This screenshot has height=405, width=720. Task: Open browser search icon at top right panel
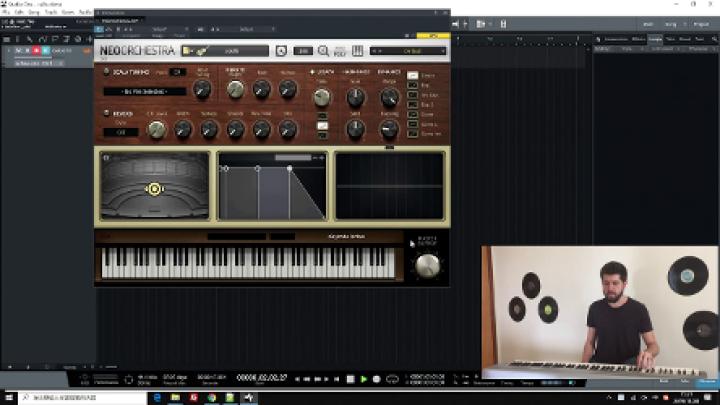point(714,39)
